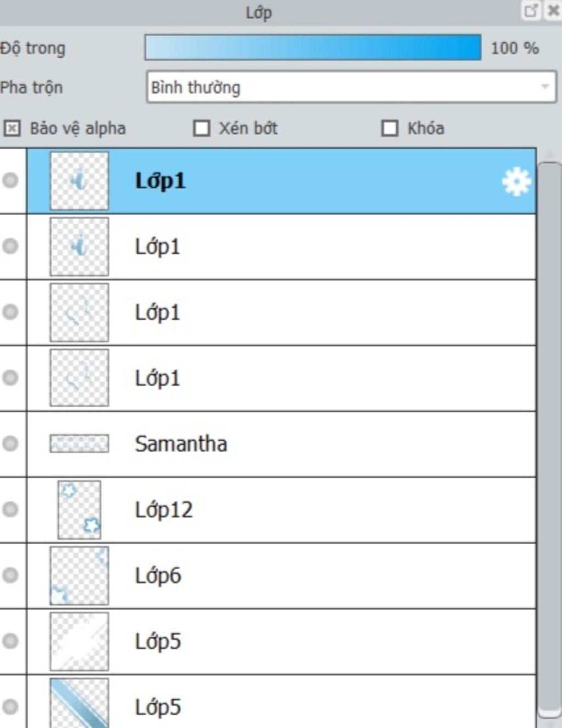Disable the Bảo vệ alpha checkbox
The width and height of the screenshot is (562, 728).
click(x=12, y=128)
